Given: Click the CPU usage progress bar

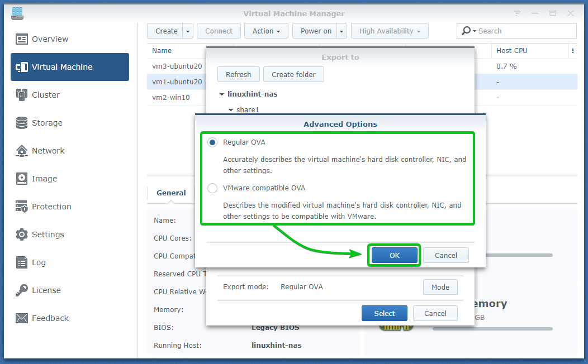Looking at the screenshot, I should pyautogui.click(x=519, y=255).
